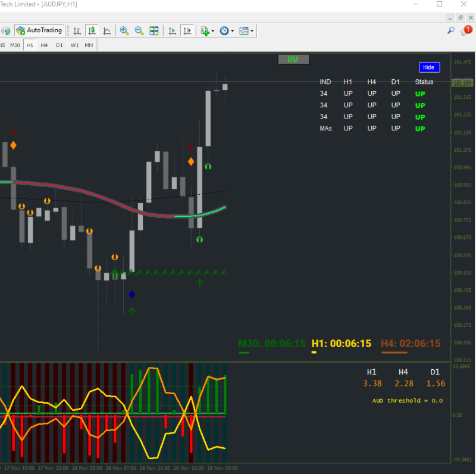Select the MN timeframe
This screenshot has height=474, width=476.
pyautogui.click(x=89, y=45)
